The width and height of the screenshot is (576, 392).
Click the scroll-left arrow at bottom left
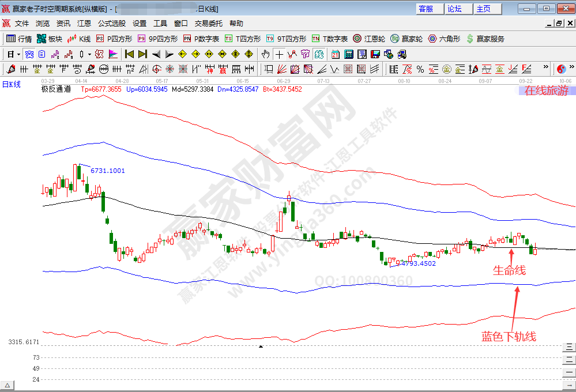[8, 386]
